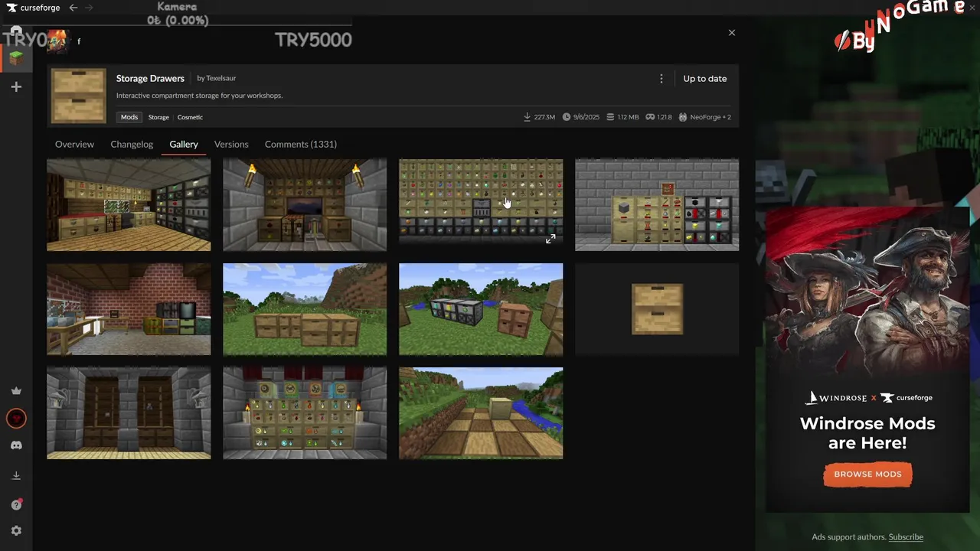Screen dimensions: 980x551
Task: Close the mod details with the X
Action: [732, 33]
